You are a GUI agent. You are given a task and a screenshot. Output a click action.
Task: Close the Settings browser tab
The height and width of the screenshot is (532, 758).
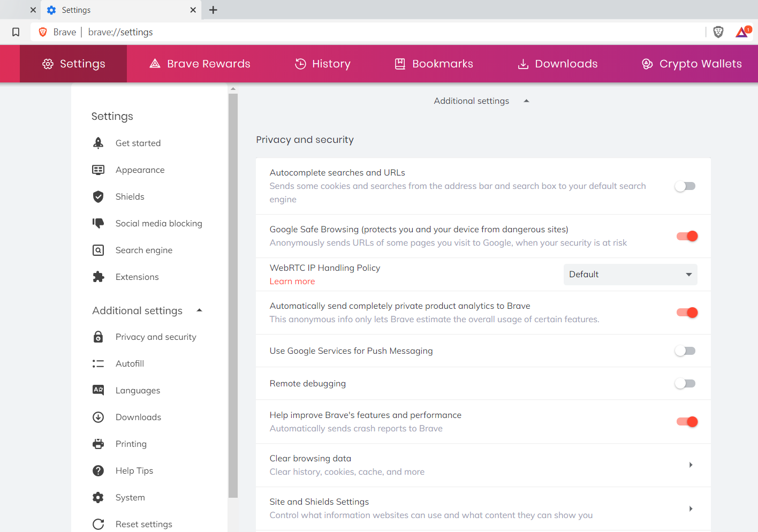(193, 10)
